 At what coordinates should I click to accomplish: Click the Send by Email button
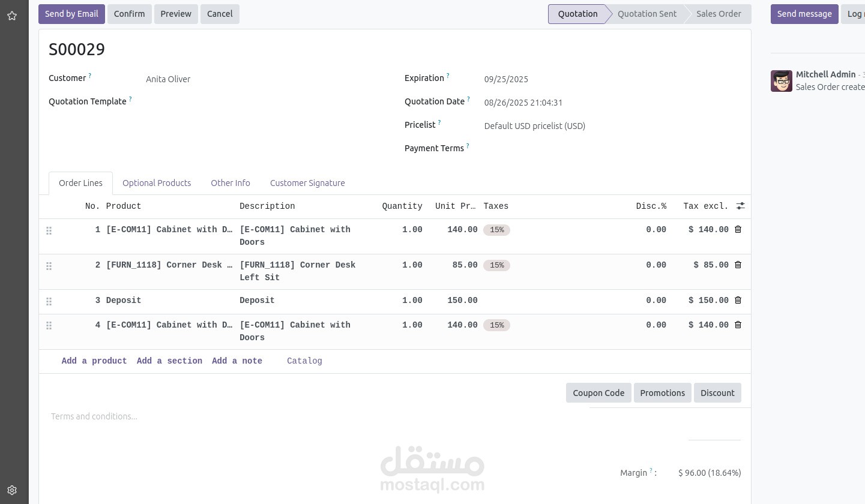point(71,14)
